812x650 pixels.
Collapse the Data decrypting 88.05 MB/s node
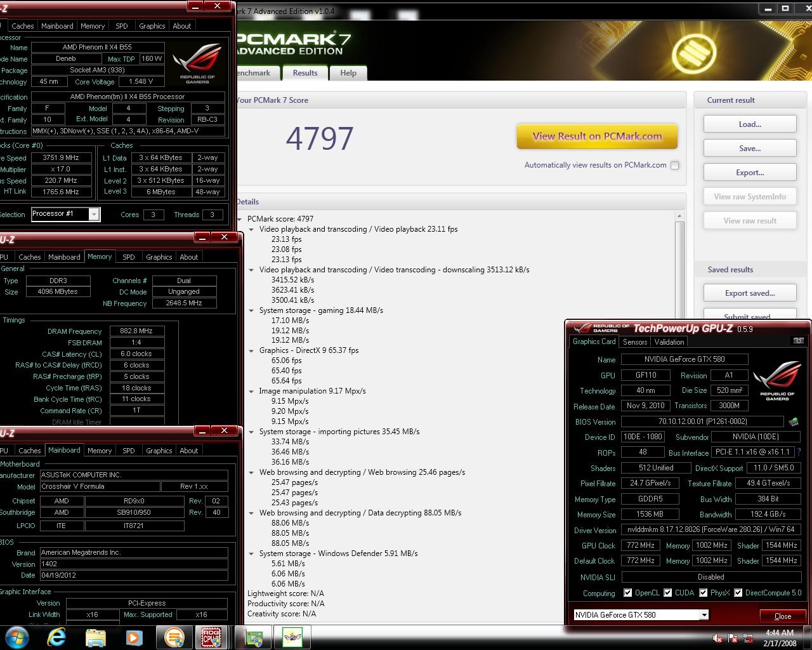pyautogui.click(x=251, y=513)
